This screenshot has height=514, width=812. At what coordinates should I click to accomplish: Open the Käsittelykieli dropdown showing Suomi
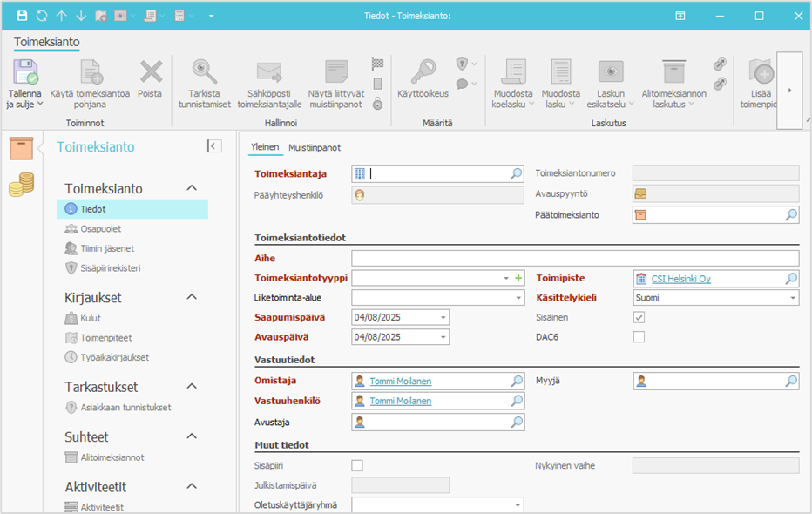(x=792, y=298)
